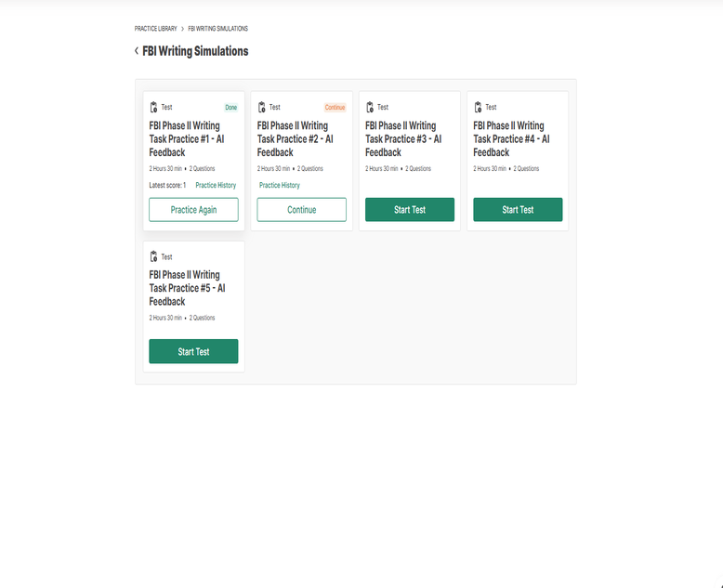
Task: Click the Practice Again button
Action: tap(193, 210)
